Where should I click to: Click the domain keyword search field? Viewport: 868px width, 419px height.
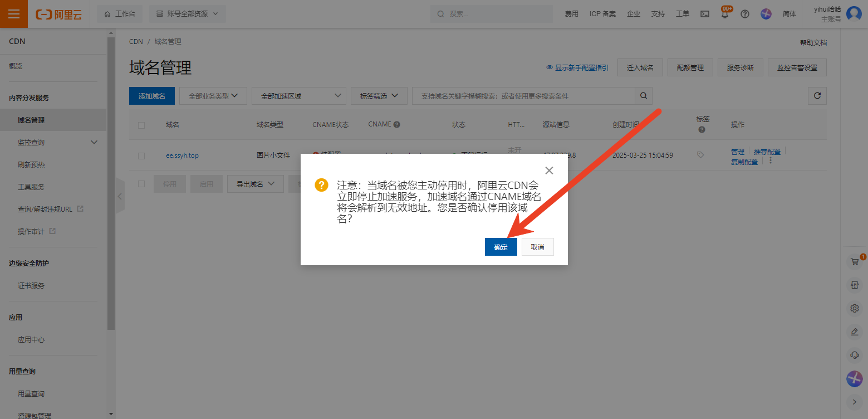(523, 96)
